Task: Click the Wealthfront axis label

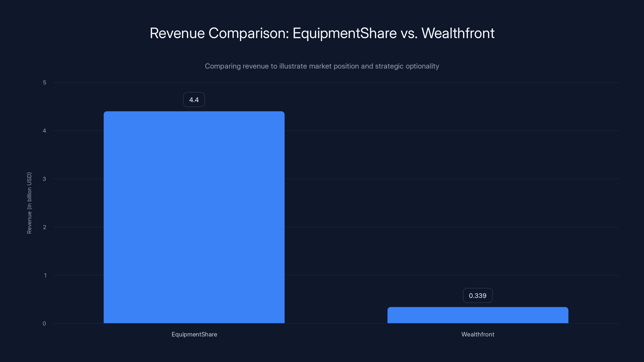Action: coord(478,334)
